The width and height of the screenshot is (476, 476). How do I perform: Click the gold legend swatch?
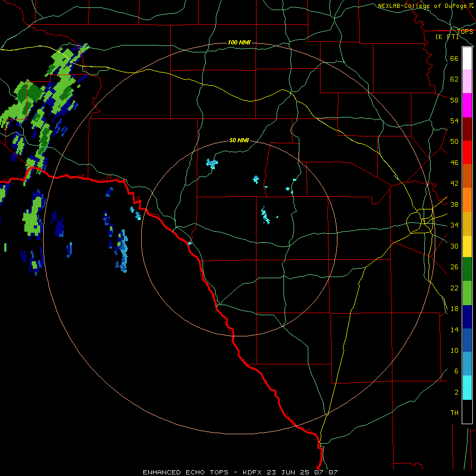467,224
